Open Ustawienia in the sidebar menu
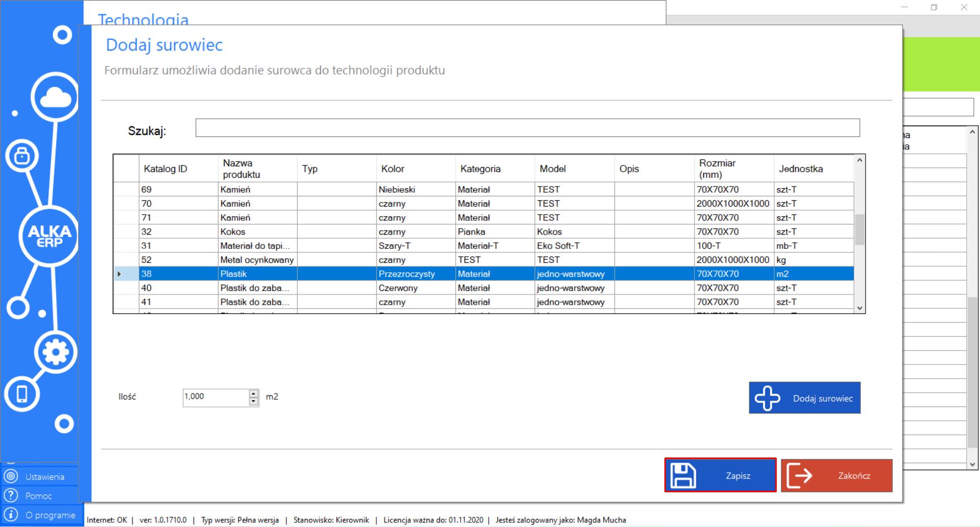This screenshot has height=527, width=980. (x=44, y=476)
